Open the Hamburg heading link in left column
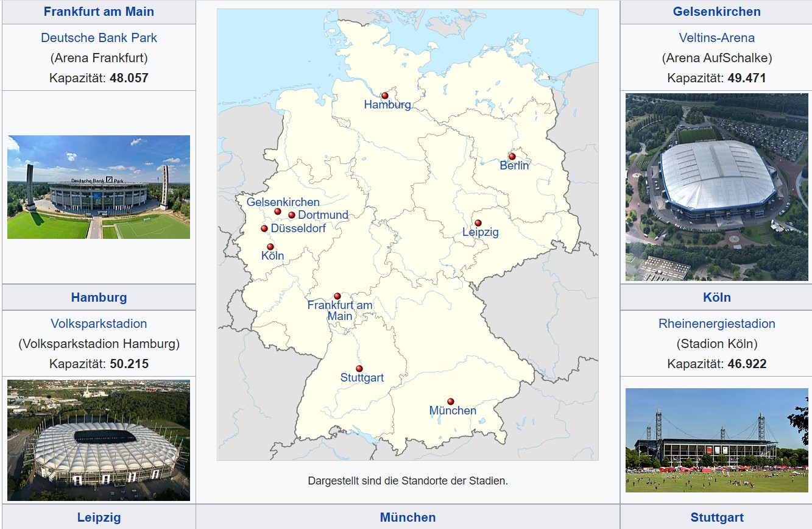This screenshot has width=812, height=529. point(99,297)
